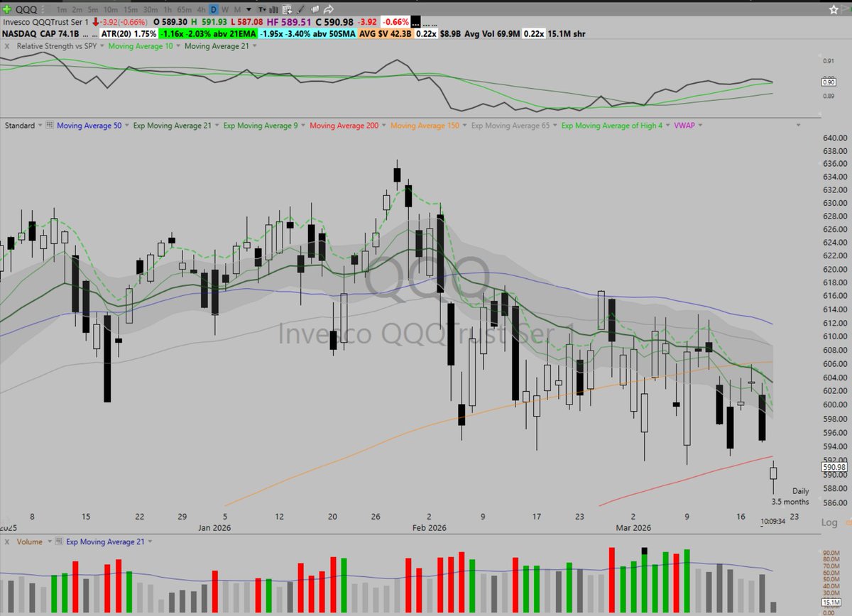
Task: Select the Weekly (W) timeframe
Action: [225, 9]
